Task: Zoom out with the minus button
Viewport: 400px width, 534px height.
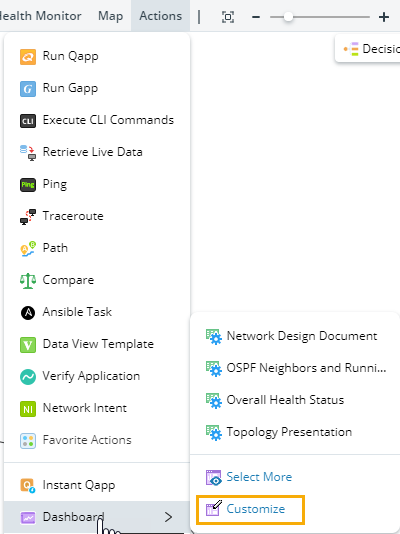Action: point(256,17)
